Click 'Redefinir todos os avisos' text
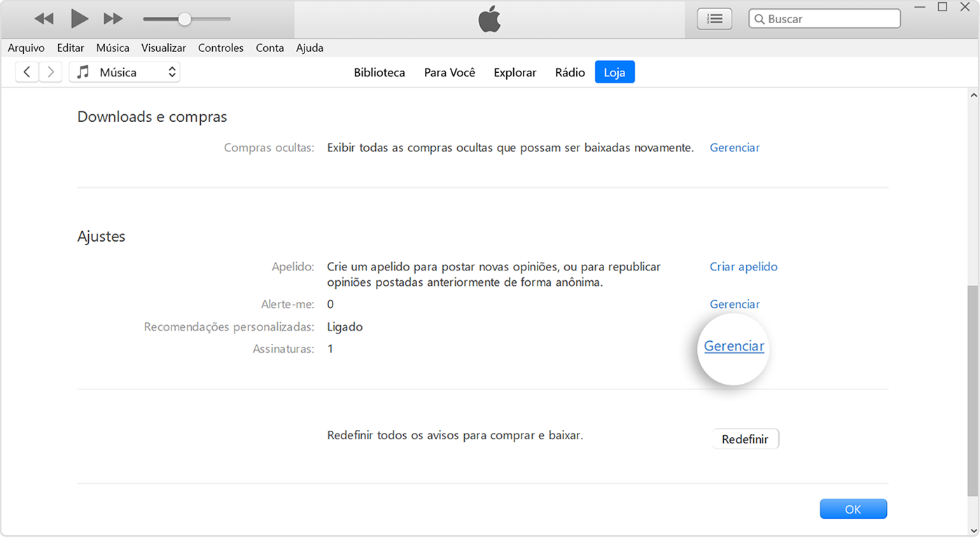 455,435
